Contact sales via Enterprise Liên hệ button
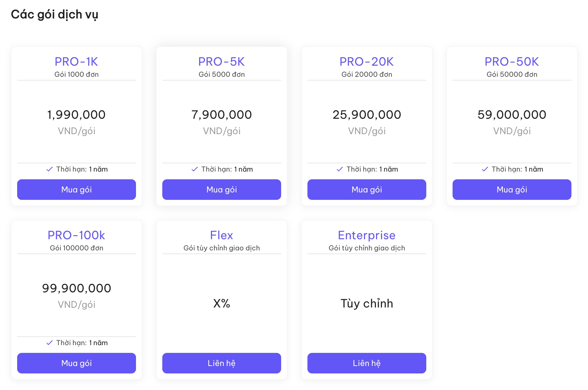The width and height of the screenshot is (588, 390). (367, 363)
